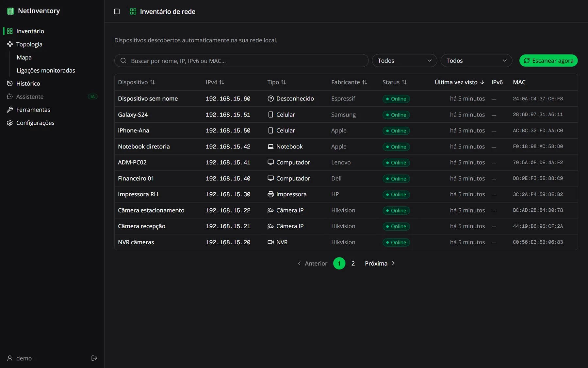
Task: Click the monitor icon in Financeiro 01 row
Action: click(270, 178)
